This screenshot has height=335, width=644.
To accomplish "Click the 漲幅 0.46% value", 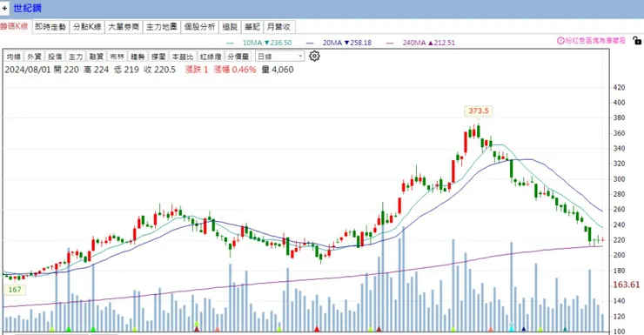I will (x=235, y=70).
